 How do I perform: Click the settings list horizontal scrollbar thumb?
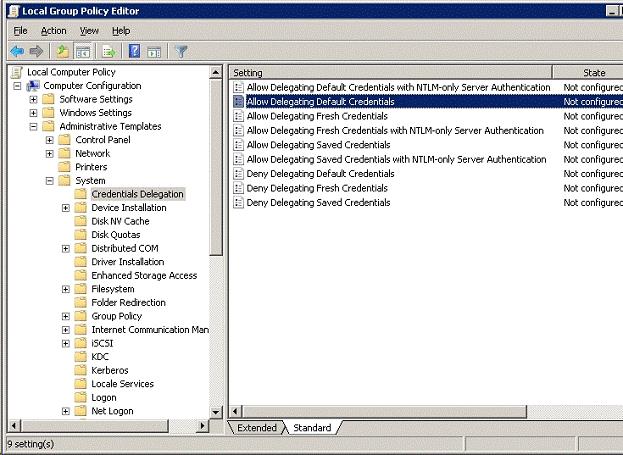coord(384,412)
